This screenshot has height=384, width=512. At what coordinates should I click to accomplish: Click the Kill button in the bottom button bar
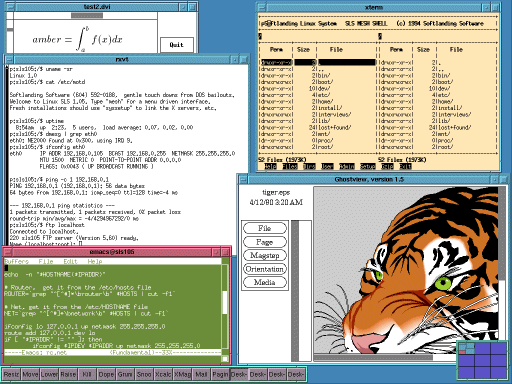pos(87,374)
